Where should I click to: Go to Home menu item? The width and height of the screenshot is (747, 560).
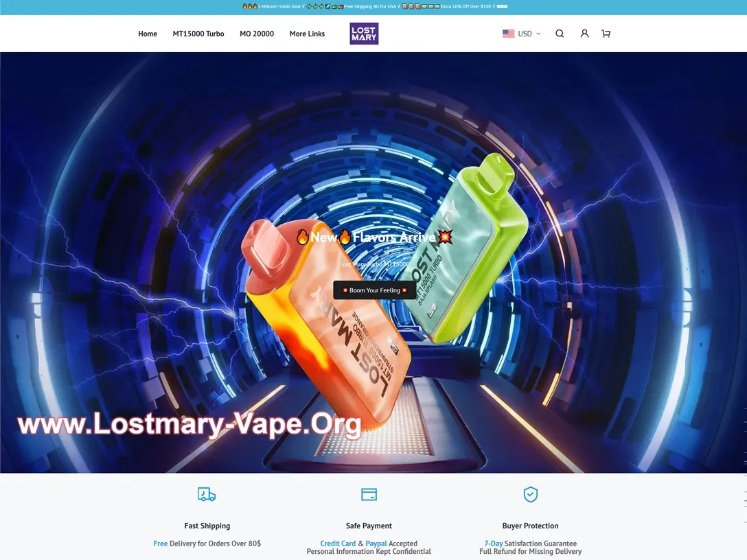[148, 34]
